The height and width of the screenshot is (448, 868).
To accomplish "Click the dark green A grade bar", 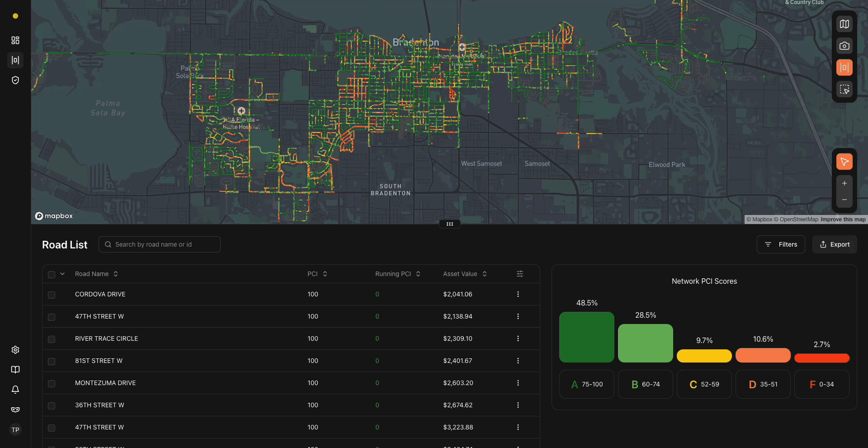I will (586, 337).
